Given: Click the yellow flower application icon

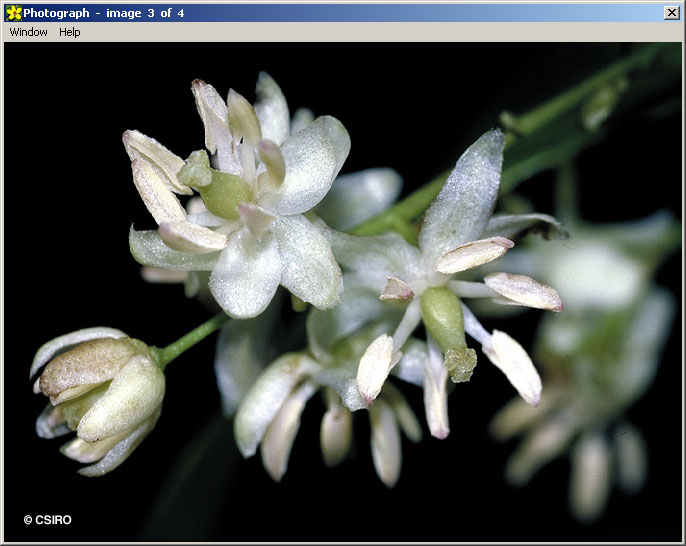Looking at the screenshot, I should click(13, 13).
